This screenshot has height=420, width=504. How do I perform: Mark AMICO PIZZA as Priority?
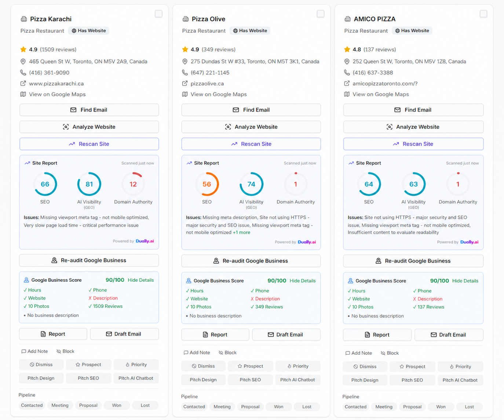point(460,366)
